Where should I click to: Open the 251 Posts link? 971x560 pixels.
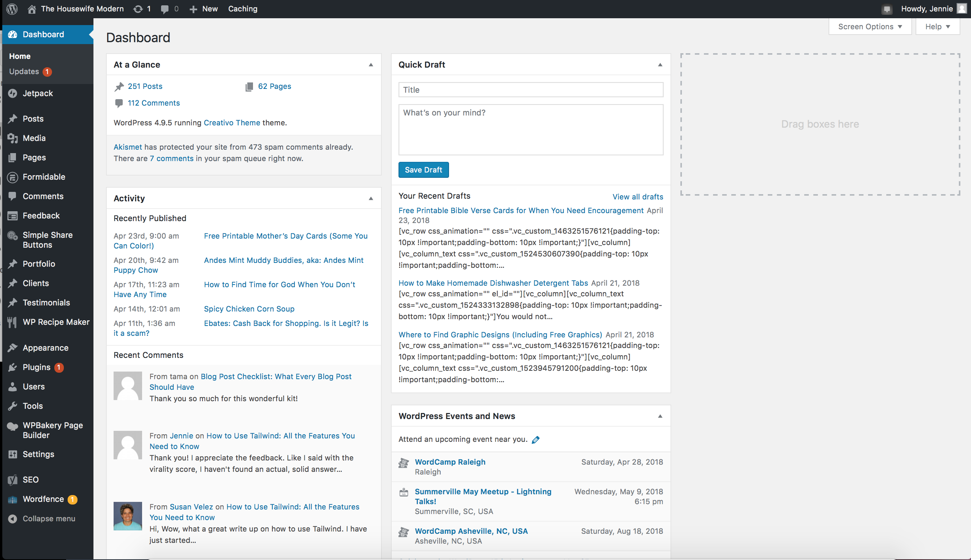click(x=145, y=86)
